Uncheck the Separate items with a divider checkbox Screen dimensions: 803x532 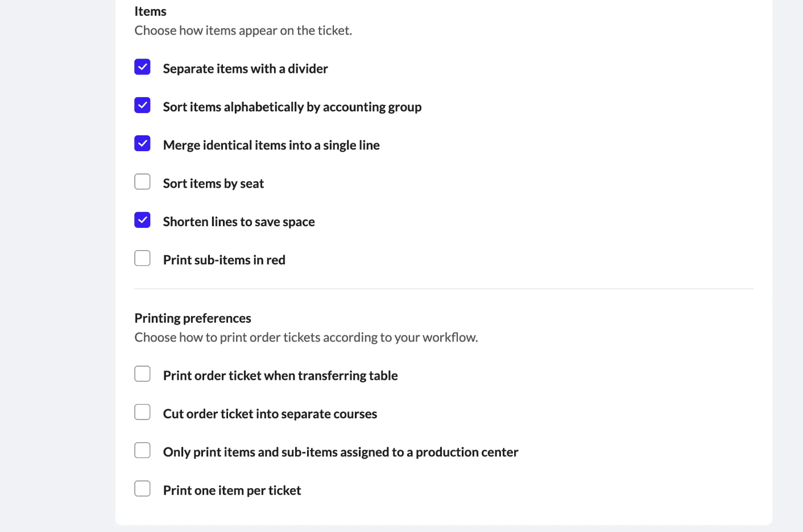tap(142, 67)
